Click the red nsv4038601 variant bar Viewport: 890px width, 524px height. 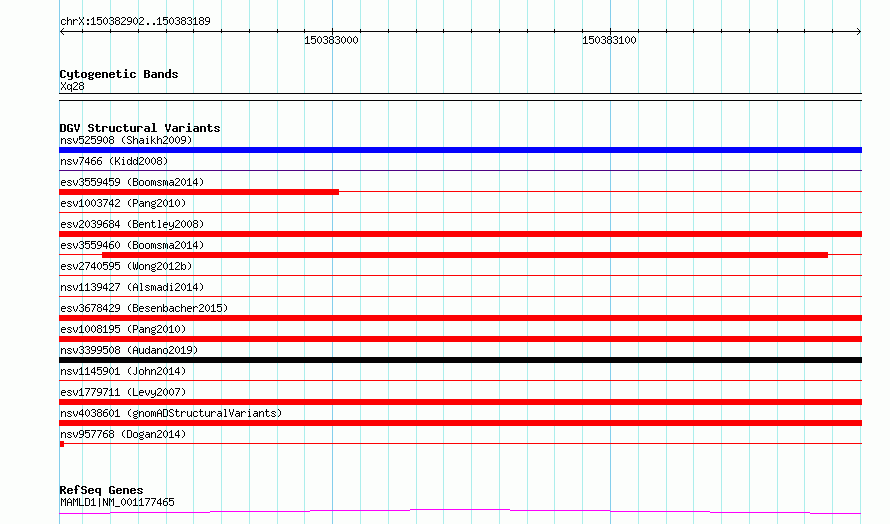click(x=460, y=423)
